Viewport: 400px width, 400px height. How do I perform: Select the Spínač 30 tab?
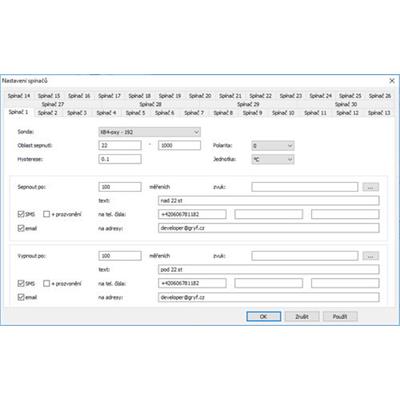pyautogui.click(x=346, y=104)
